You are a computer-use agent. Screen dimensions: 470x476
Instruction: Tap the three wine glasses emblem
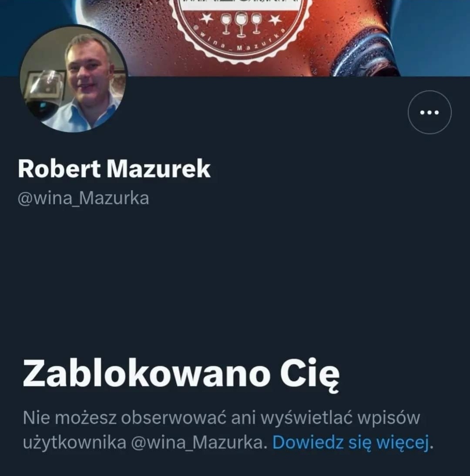point(241,23)
